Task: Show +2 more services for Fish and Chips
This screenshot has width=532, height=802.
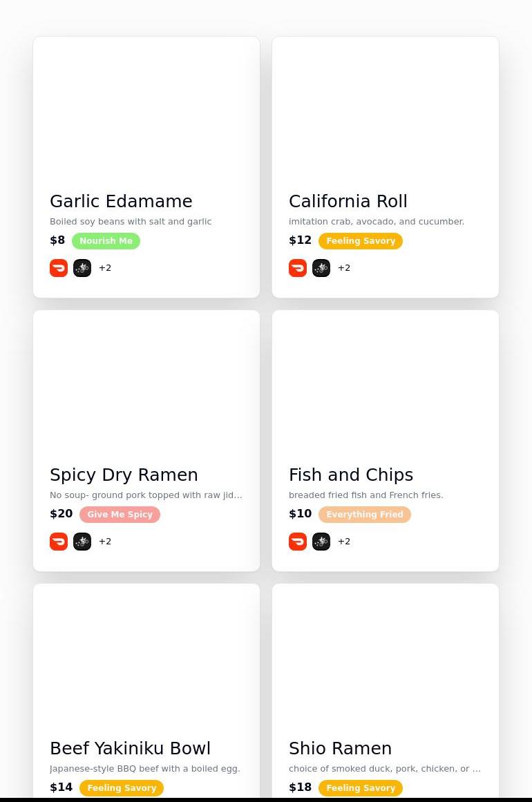Action: [x=344, y=542]
